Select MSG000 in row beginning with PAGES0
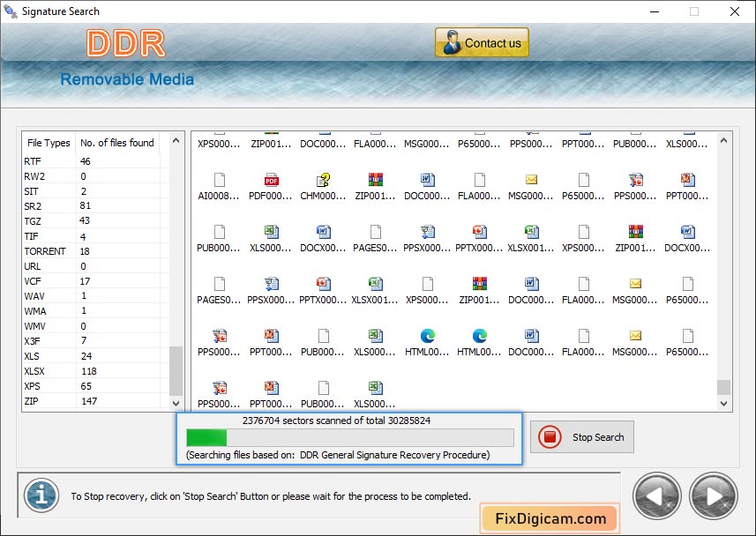This screenshot has height=536, width=756. (635, 285)
